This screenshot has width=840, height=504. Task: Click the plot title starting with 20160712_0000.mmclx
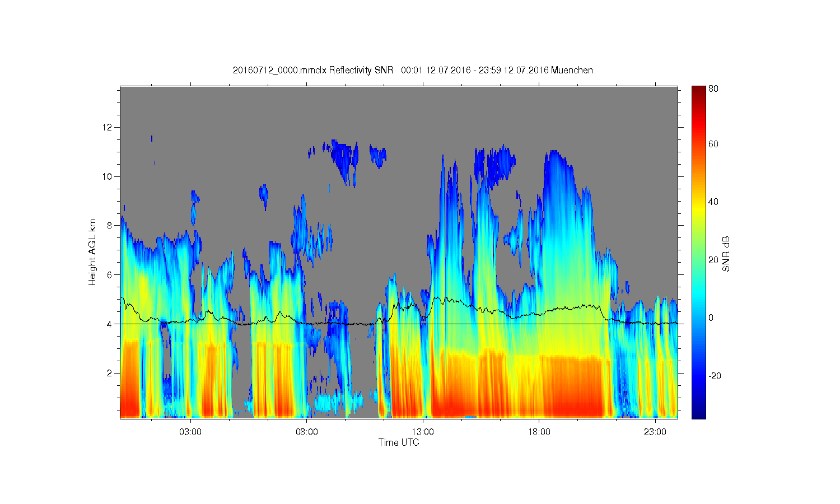click(413, 70)
